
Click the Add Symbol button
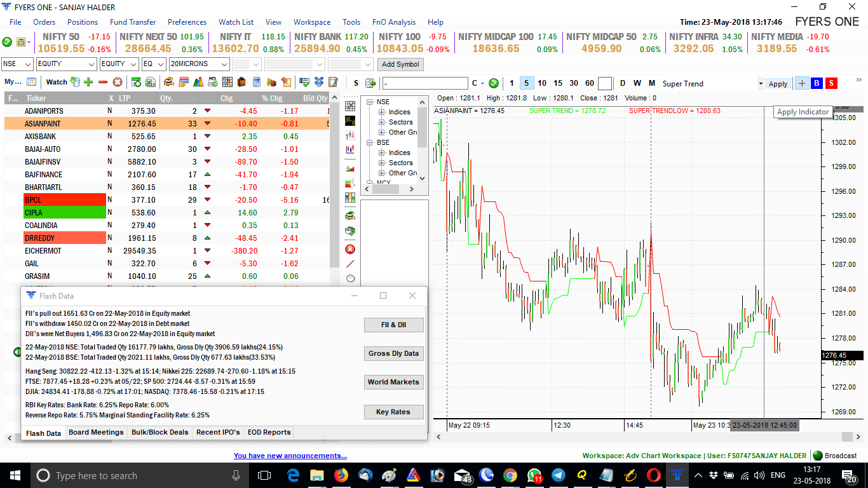coord(400,64)
